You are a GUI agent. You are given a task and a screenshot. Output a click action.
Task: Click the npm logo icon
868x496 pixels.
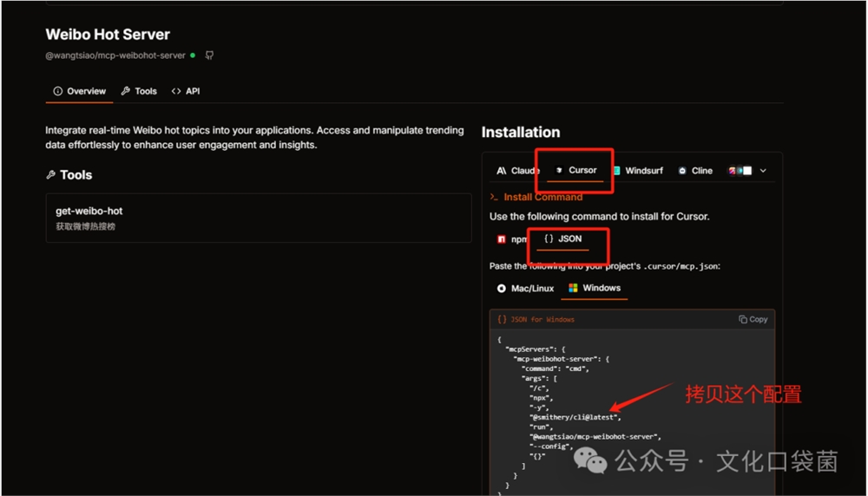coord(502,239)
